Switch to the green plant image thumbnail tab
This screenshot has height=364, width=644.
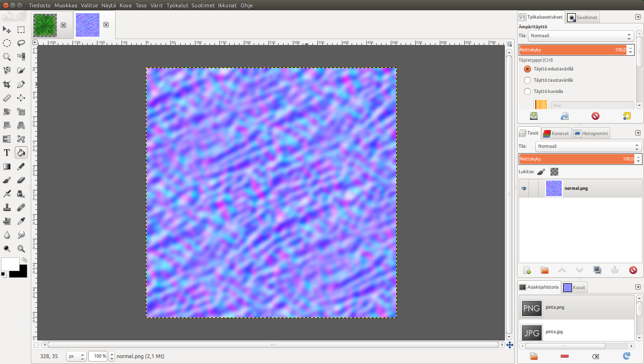tap(45, 25)
